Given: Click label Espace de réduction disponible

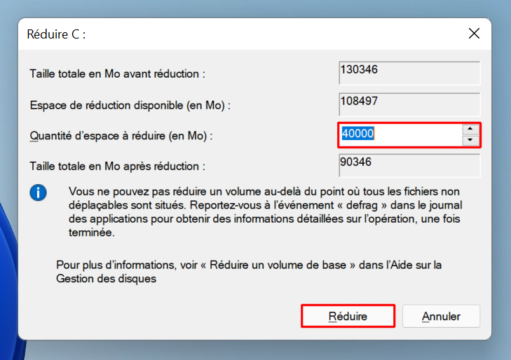Looking at the screenshot, I should (x=130, y=105).
